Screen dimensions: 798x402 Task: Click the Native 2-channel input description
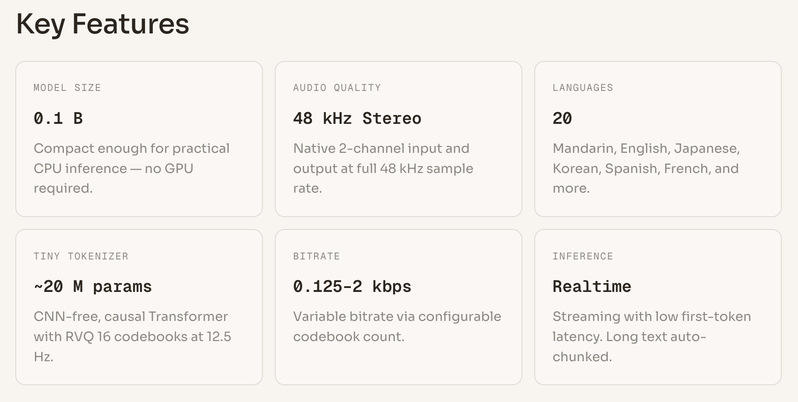[x=381, y=148]
